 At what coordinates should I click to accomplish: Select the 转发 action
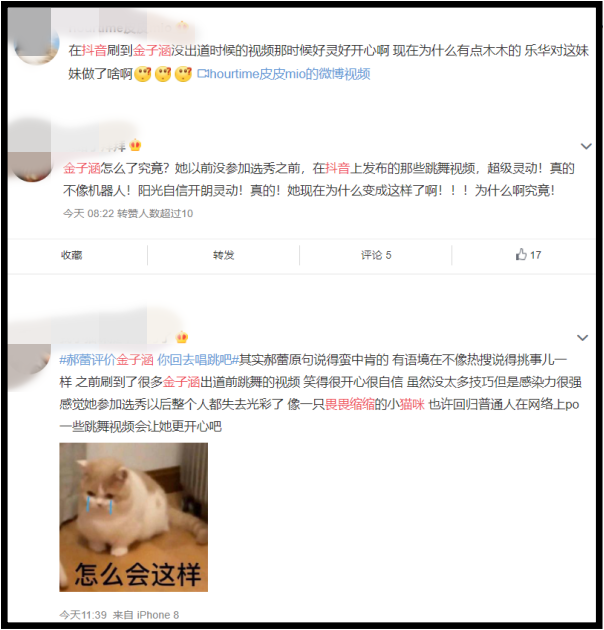223,255
